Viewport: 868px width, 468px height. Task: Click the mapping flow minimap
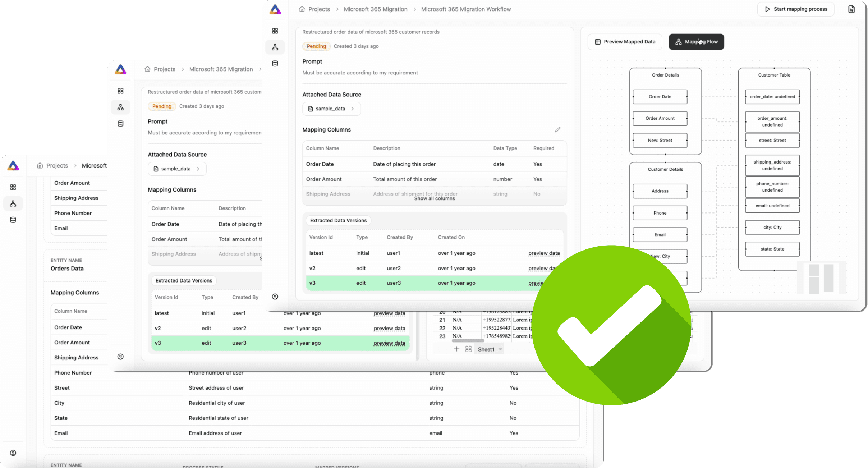pyautogui.click(x=821, y=278)
